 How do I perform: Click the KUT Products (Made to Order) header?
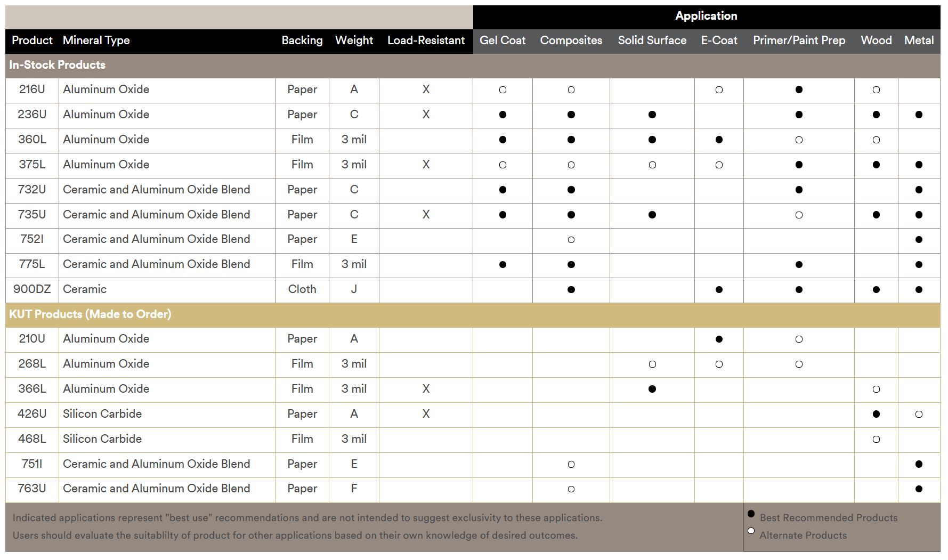[x=90, y=314]
